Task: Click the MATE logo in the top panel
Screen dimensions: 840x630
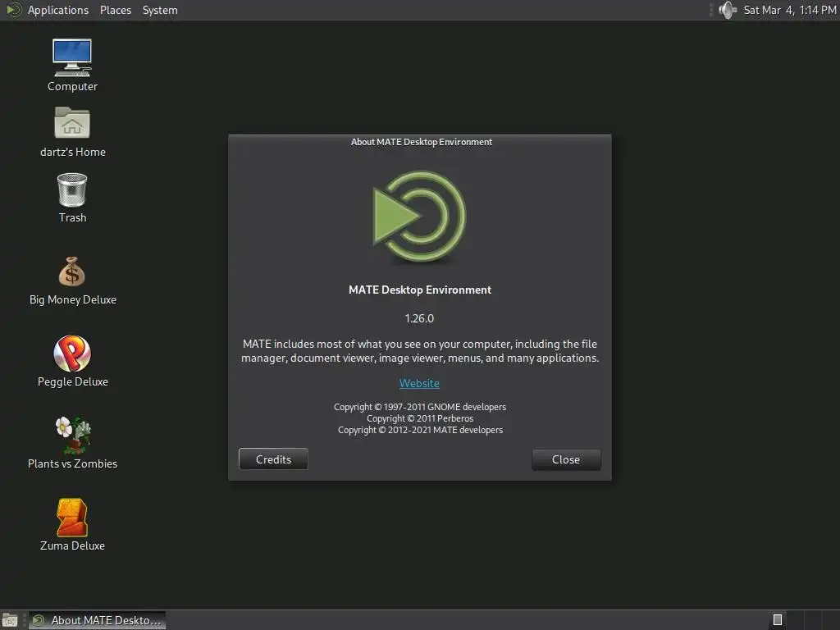Action: [x=13, y=10]
